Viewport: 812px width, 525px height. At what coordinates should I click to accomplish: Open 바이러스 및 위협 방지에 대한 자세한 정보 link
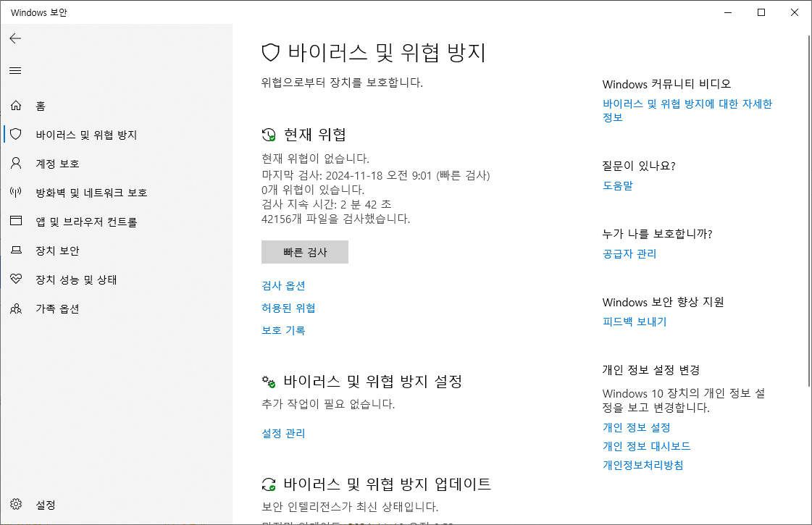[x=687, y=110]
